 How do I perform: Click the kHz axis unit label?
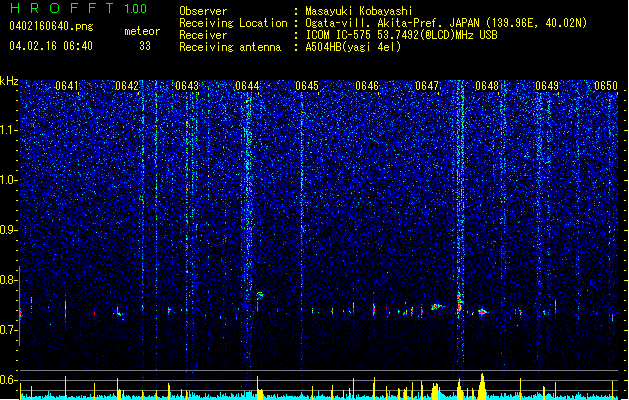[9, 81]
